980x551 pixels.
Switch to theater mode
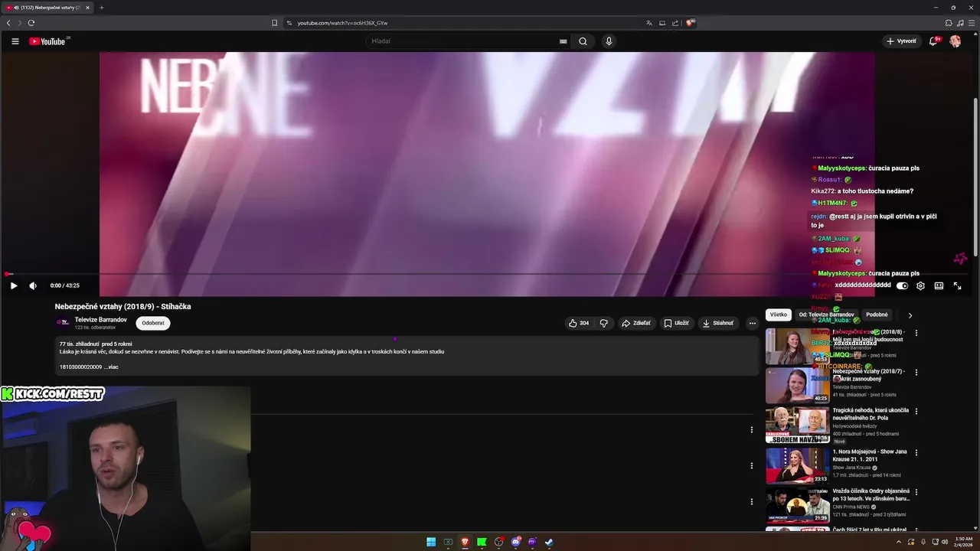click(x=939, y=285)
